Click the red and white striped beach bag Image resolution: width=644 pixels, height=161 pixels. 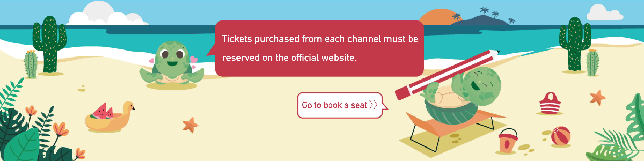[x=550, y=103]
